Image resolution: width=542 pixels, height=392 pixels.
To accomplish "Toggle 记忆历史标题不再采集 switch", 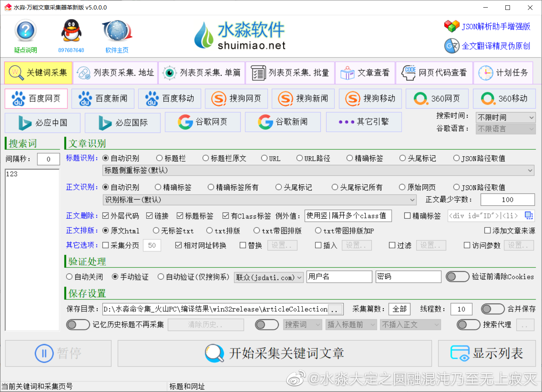I will click(x=78, y=325).
